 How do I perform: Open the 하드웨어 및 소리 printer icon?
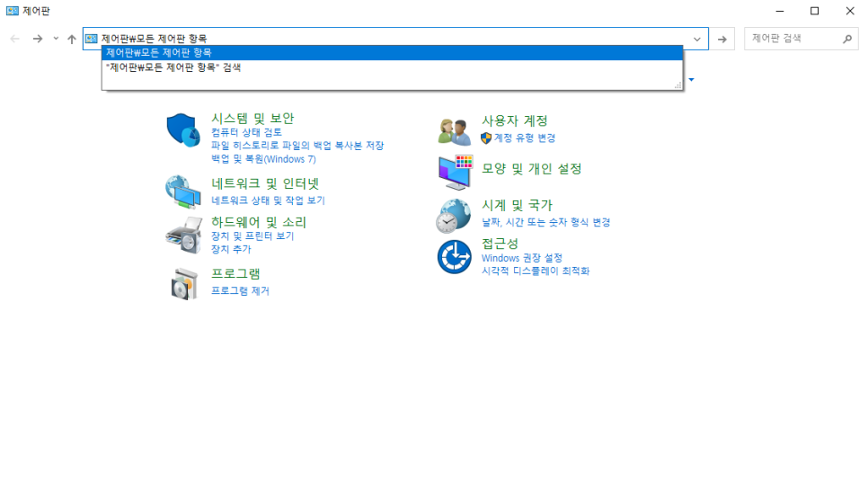point(183,236)
